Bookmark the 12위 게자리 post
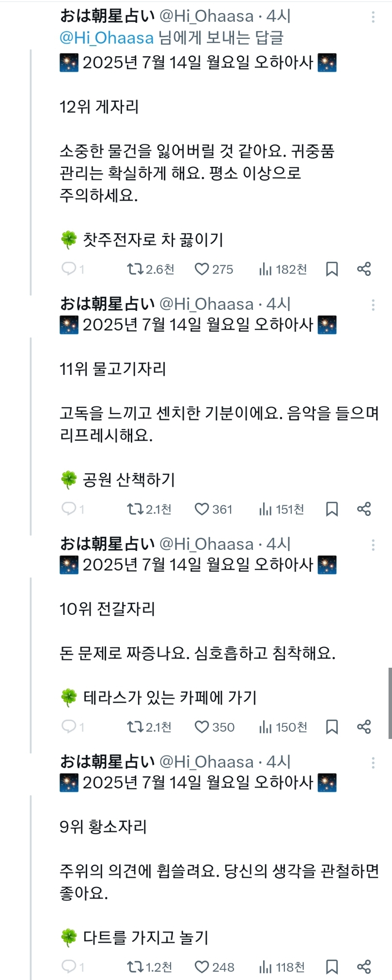Image resolution: width=392 pixels, height=980 pixels. coord(332,269)
